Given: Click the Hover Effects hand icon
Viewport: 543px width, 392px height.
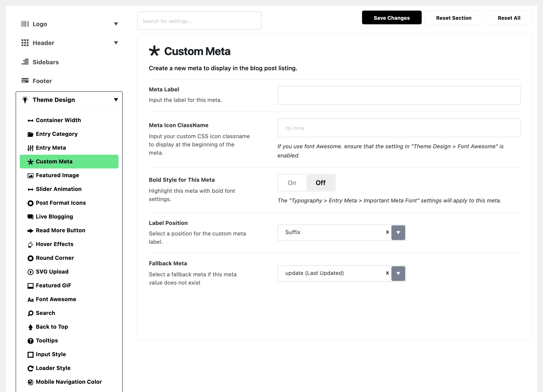Looking at the screenshot, I should coord(30,244).
